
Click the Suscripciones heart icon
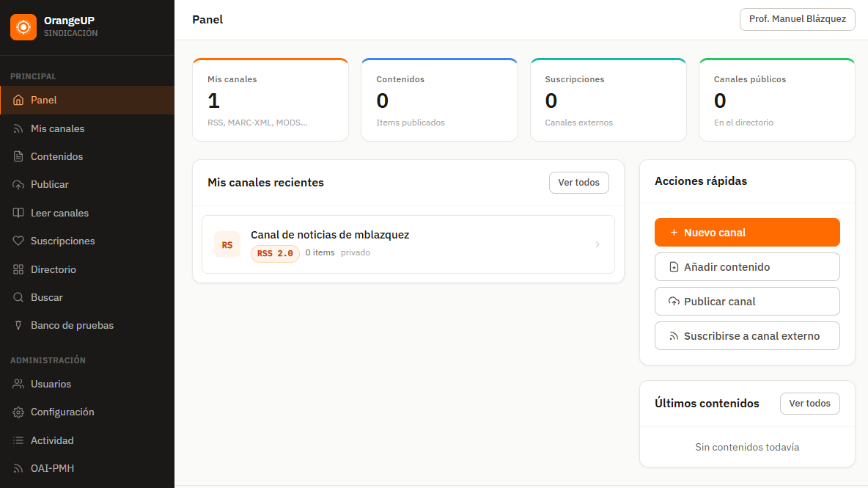point(17,241)
